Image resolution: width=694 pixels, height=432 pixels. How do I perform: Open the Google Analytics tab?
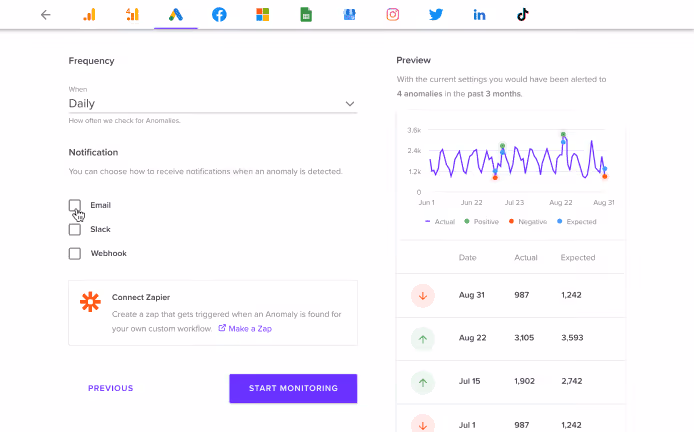pos(89,15)
